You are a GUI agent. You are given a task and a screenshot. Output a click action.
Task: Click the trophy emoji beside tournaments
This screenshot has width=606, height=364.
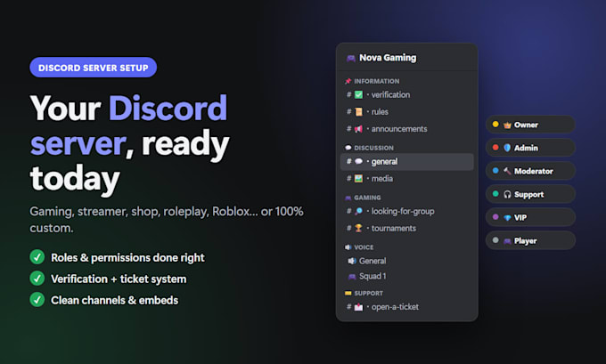click(358, 228)
